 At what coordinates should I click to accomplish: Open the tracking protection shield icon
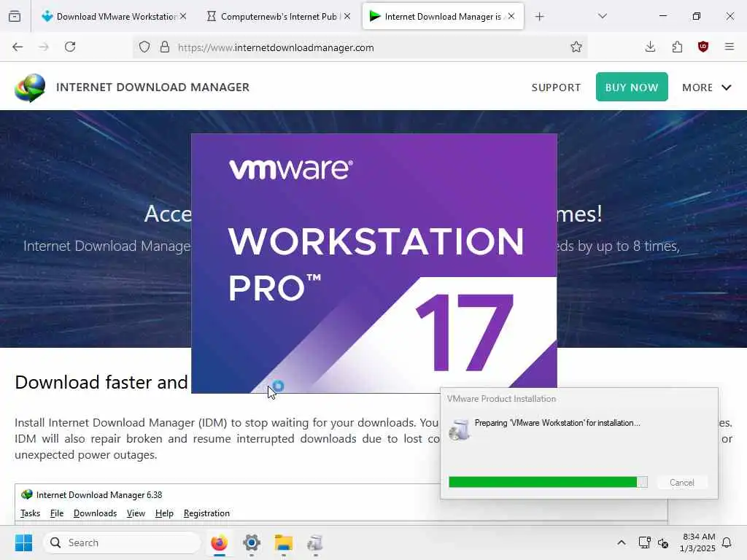point(144,47)
